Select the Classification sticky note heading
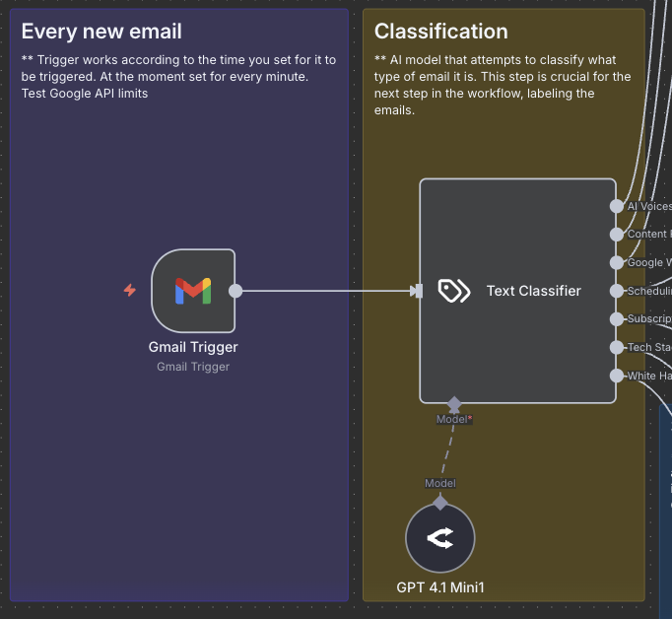 (441, 32)
